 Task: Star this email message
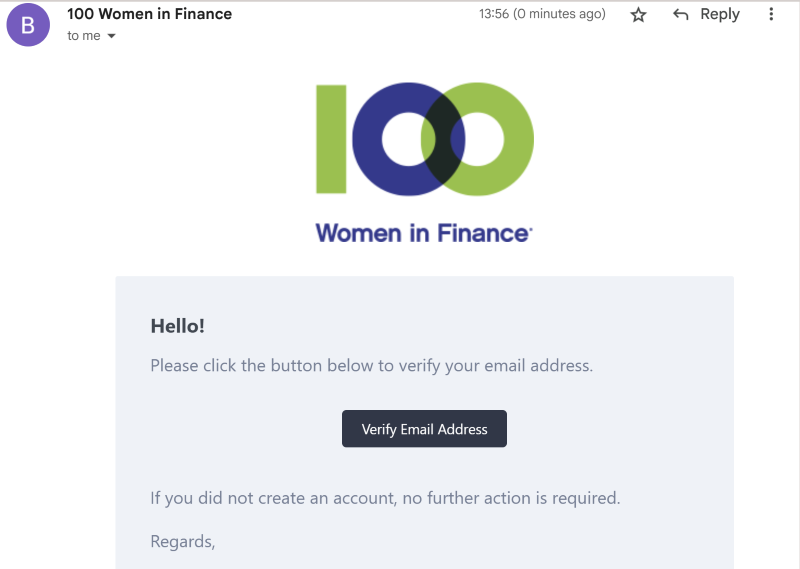(x=639, y=15)
